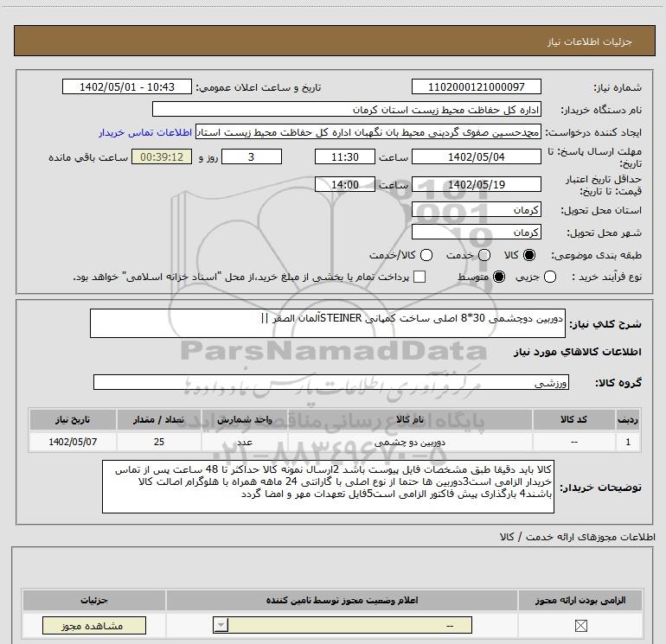Screen dimensions: 666x644
Task: Click the quantity cell 25
Action: point(159,442)
